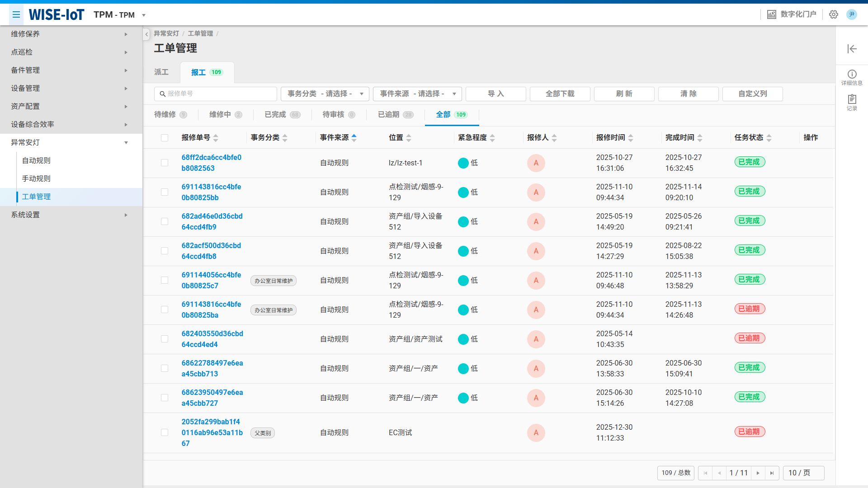This screenshot has height=488, width=868.
Task: Check the row 68ff2dca6cc4bfe0b8082563 checkbox
Action: [165, 163]
